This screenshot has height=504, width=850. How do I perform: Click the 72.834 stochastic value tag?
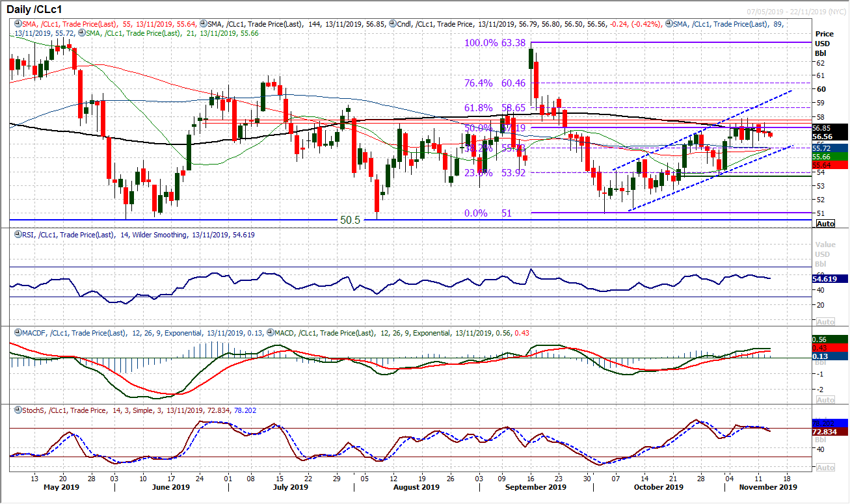point(830,431)
